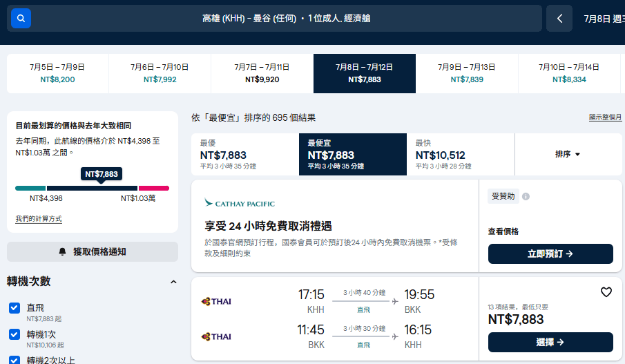
Task: Uncheck the 直飛 checkbox
Action: click(x=15, y=308)
